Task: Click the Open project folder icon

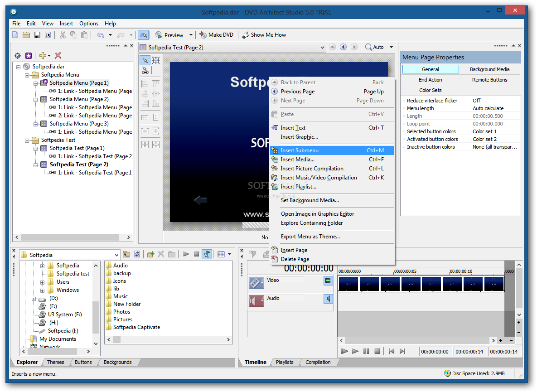Action: pos(26,35)
